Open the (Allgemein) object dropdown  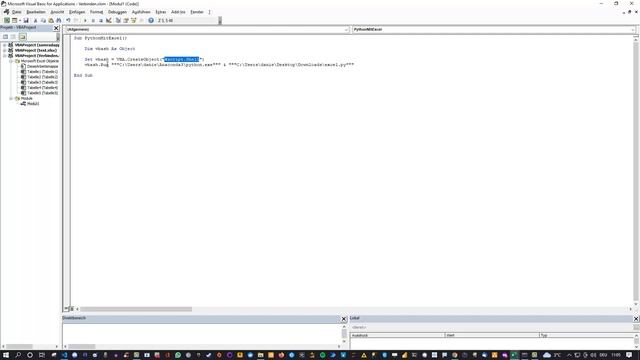[346, 30]
